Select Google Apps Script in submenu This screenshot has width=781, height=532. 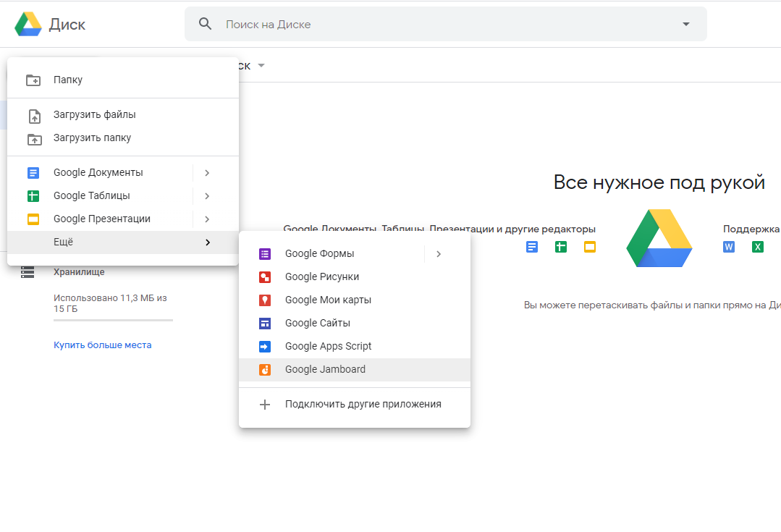pos(355,346)
